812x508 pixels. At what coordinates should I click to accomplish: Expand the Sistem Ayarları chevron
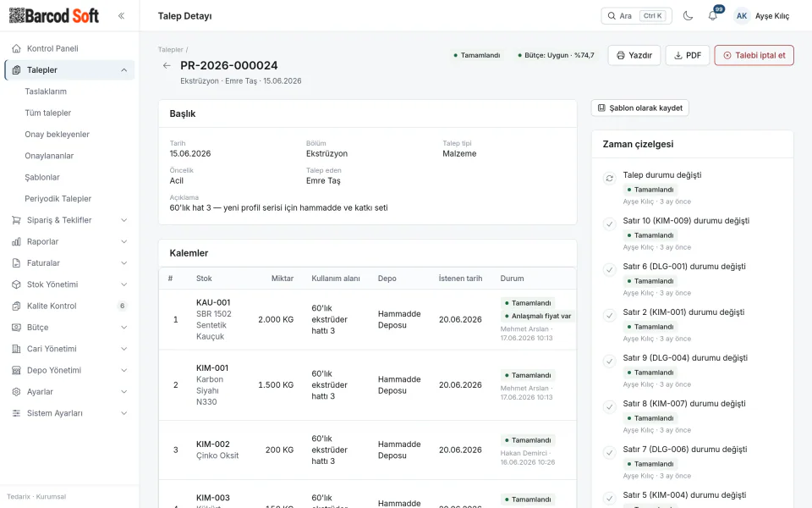[123, 413]
